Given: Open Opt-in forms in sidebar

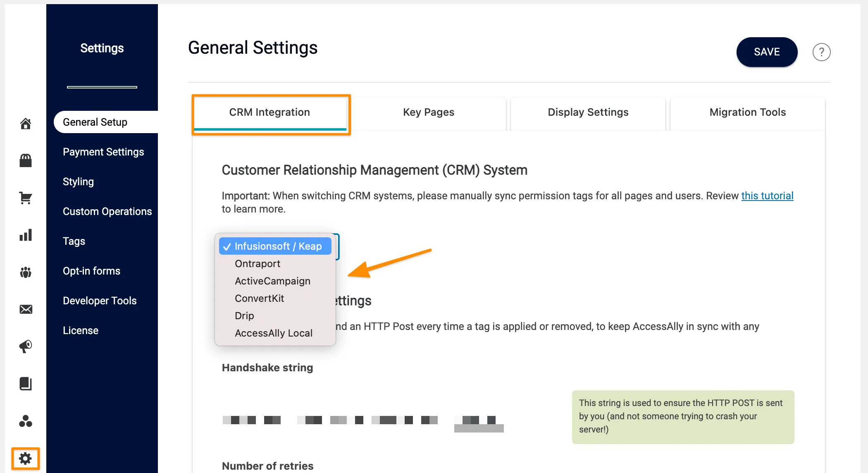Looking at the screenshot, I should pyautogui.click(x=92, y=271).
